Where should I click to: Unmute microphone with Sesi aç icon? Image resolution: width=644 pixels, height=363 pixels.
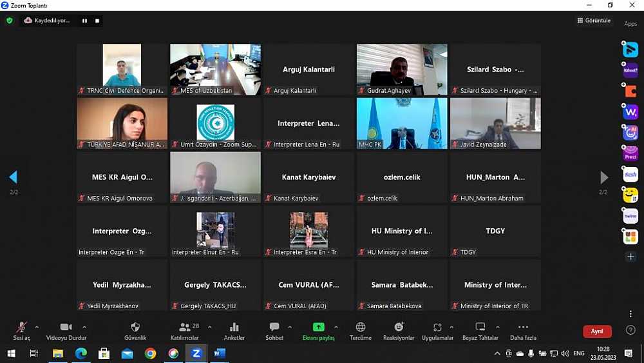(21, 328)
